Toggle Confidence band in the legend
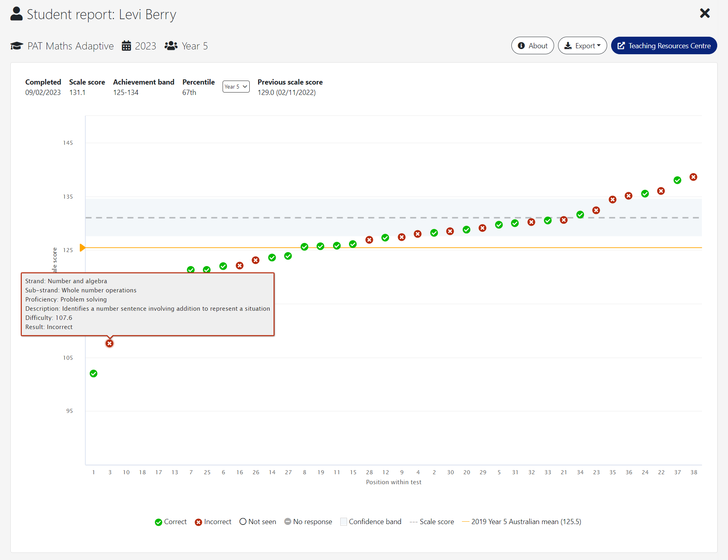728x560 pixels. (x=371, y=522)
